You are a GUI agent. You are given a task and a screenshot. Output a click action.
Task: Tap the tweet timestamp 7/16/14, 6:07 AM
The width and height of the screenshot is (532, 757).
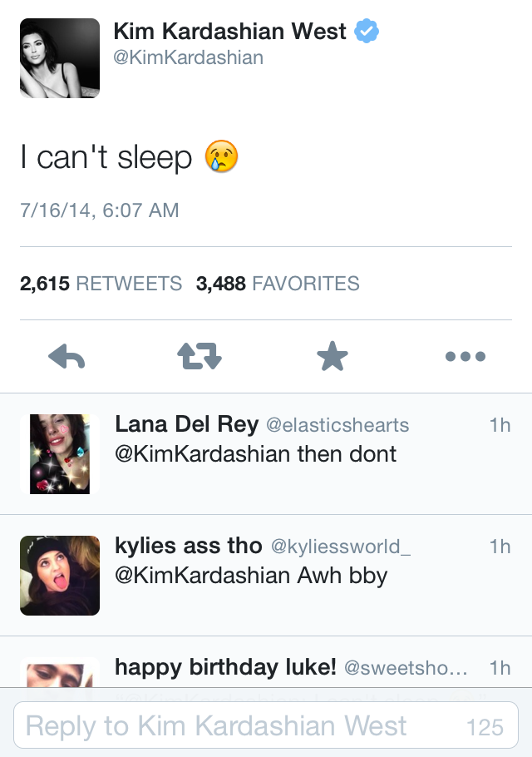(100, 210)
